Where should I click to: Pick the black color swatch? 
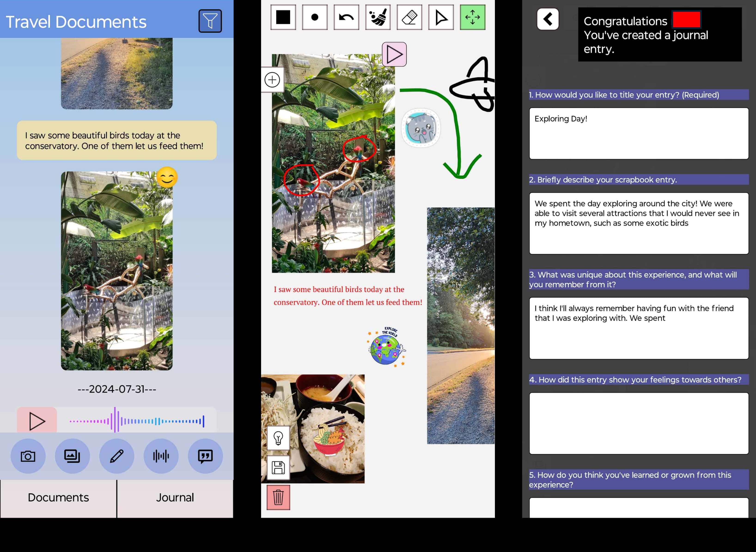(x=283, y=17)
